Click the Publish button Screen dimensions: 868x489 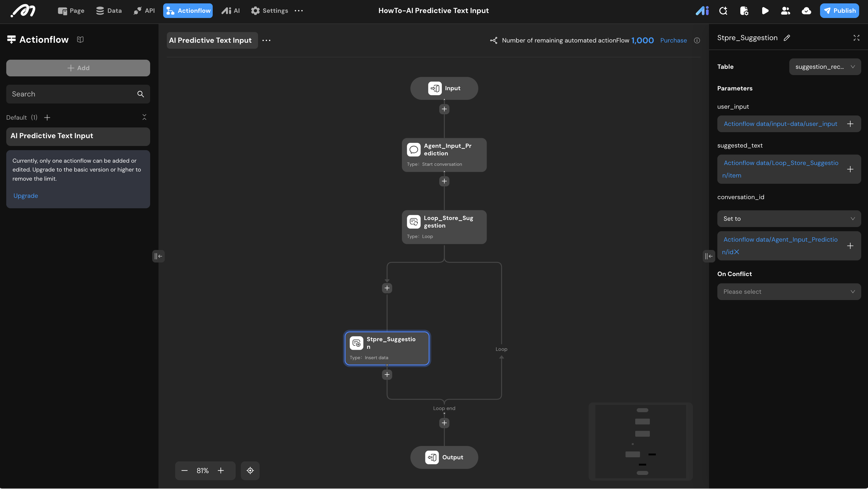click(839, 11)
